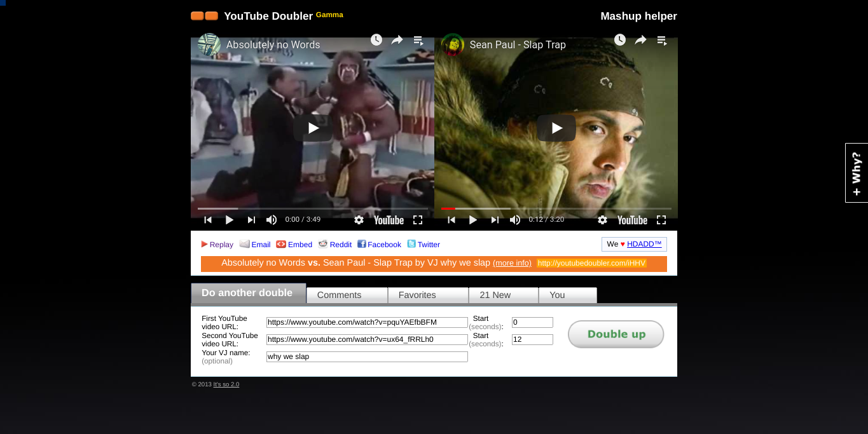Share the Sean Paul Slap Trap video

point(640,40)
